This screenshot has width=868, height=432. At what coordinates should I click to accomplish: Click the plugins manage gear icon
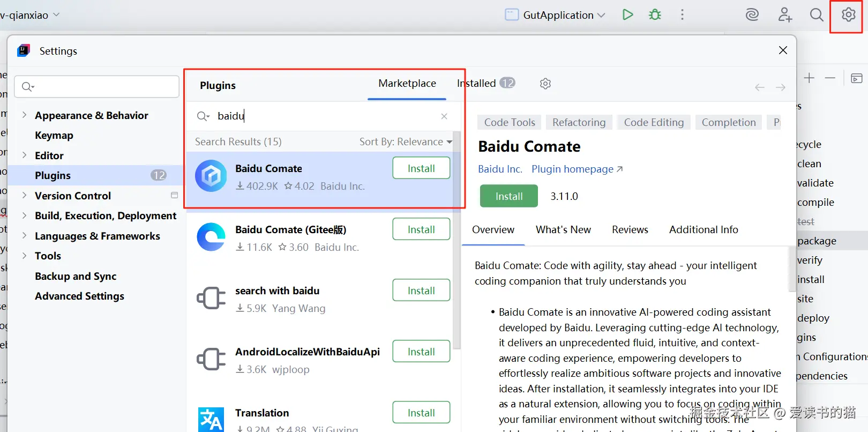tap(545, 84)
